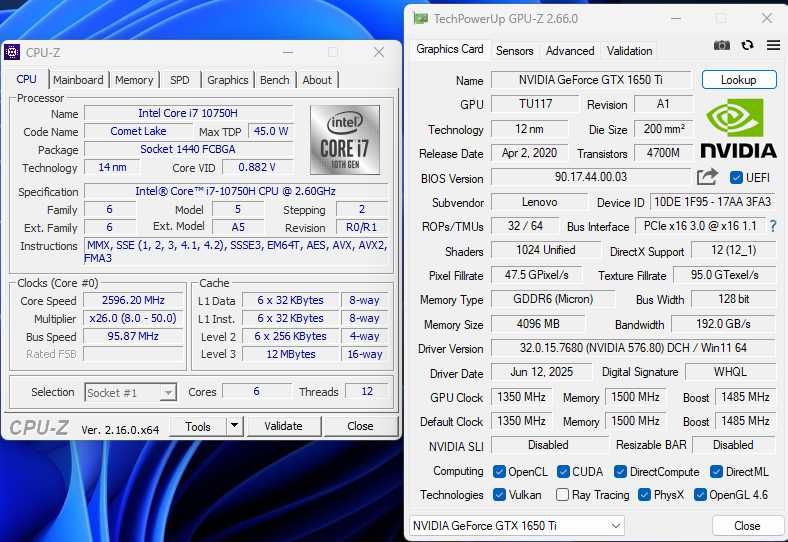This screenshot has width=788, height=542.
Task: Click the Memory Type GDDR6 (Micron) field
Action: [553, 299]
